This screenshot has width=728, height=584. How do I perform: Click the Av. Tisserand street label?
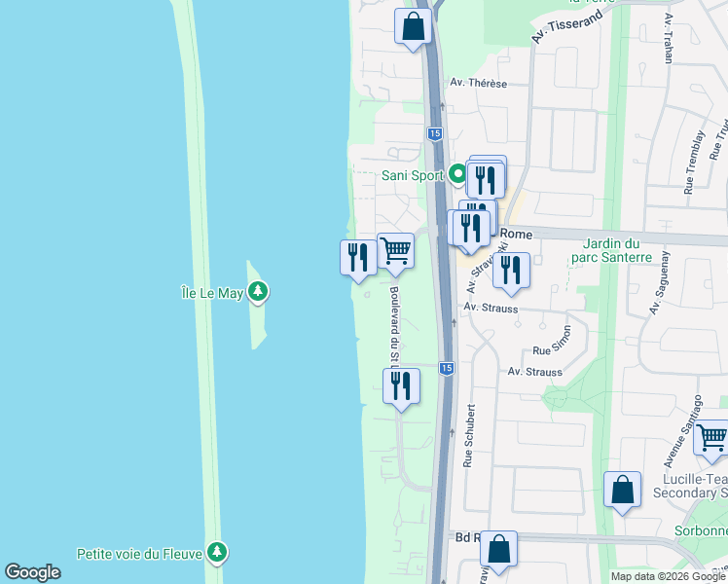pyautogui.click(x=566, y=26)
